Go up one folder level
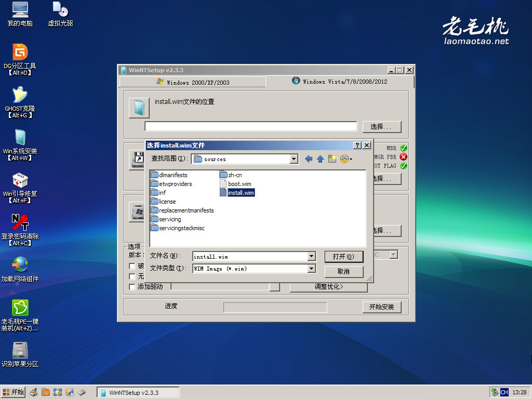532x399 pixels. tap(320, 159)
